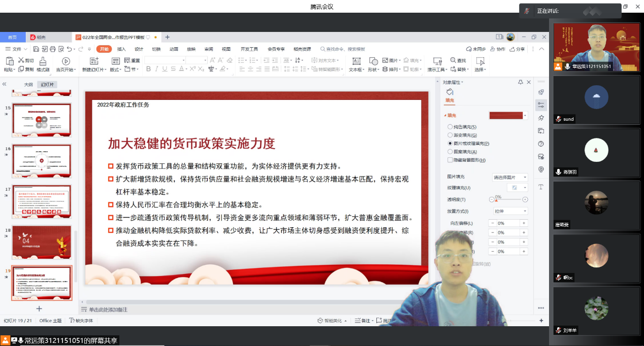Click the Share (分享) button

[x=517, y=49]
